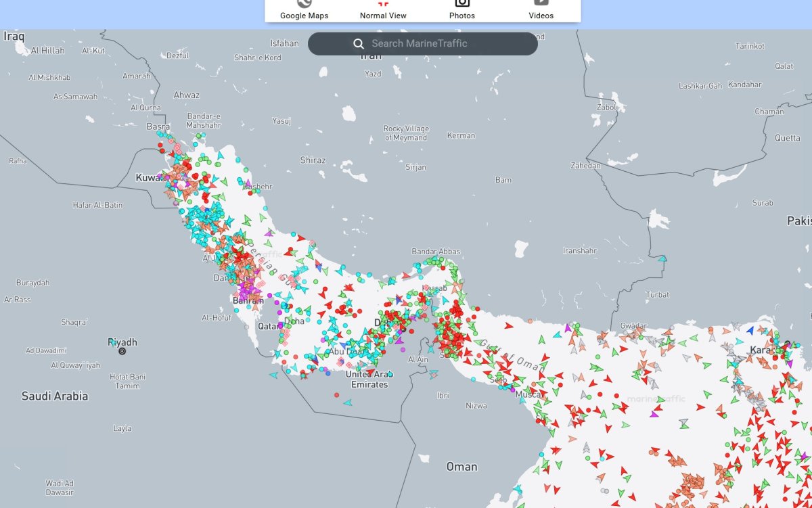
Task: Click the Ahwaz city label
Action: click(187, 95)
